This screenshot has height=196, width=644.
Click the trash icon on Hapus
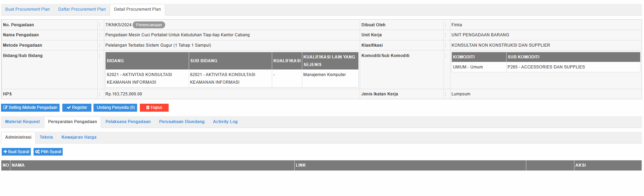[x=148, y=108]
